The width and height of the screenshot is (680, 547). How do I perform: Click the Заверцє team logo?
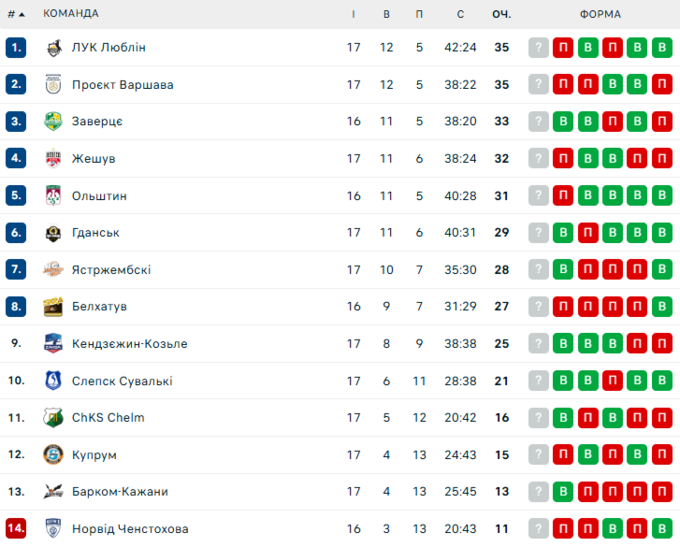click(x=54, y=122)
